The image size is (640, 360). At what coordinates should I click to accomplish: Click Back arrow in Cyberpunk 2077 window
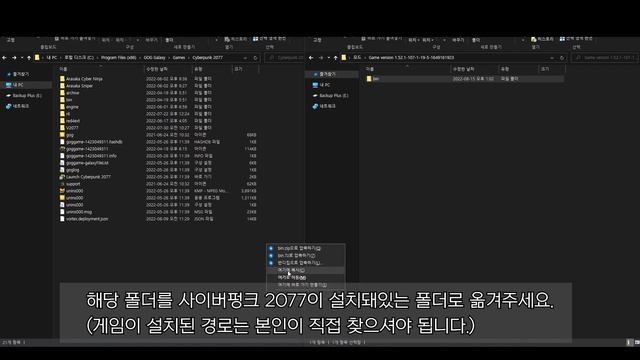[4, 58]
